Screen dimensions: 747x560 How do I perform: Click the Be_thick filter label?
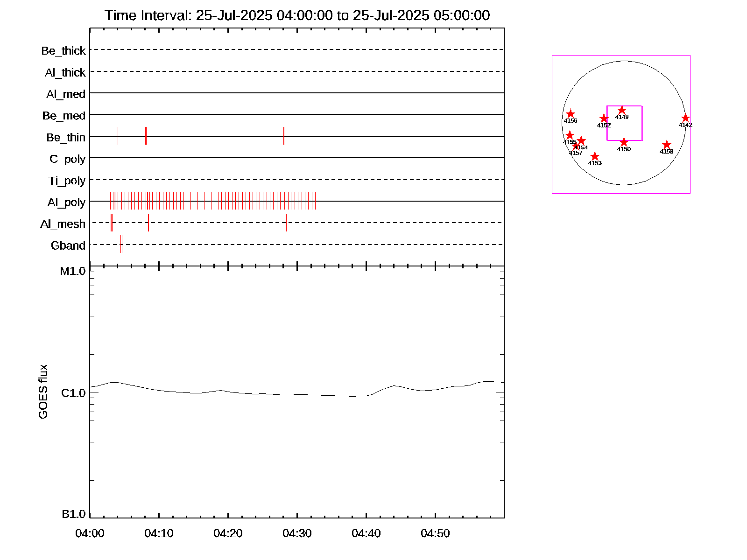coord(63,51)
